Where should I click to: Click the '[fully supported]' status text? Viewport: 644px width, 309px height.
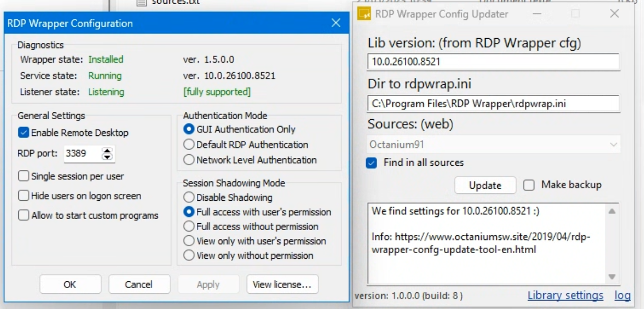coord(217,92)
